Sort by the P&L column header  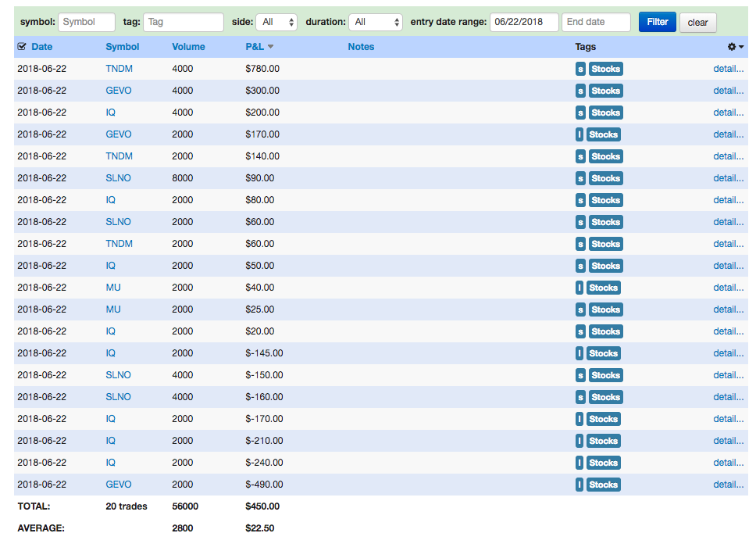click(x=255, y=47)
